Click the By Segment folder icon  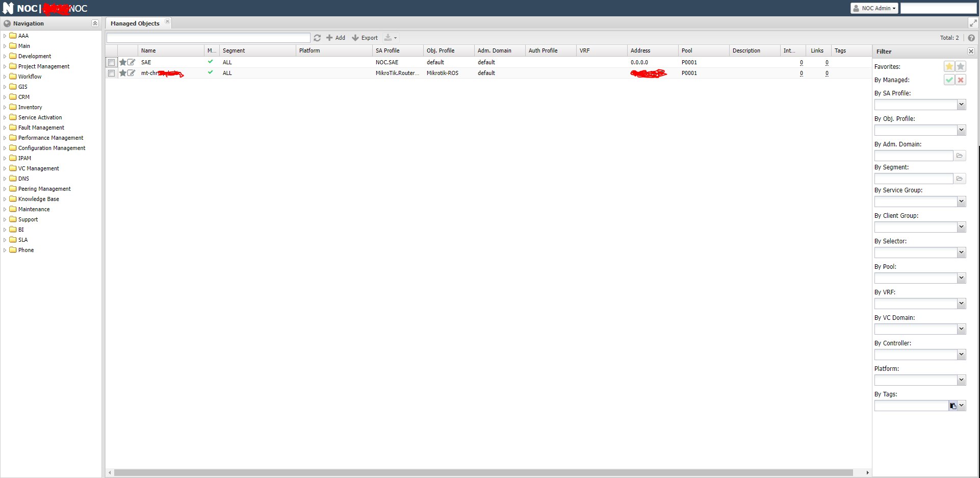(959, 179)
